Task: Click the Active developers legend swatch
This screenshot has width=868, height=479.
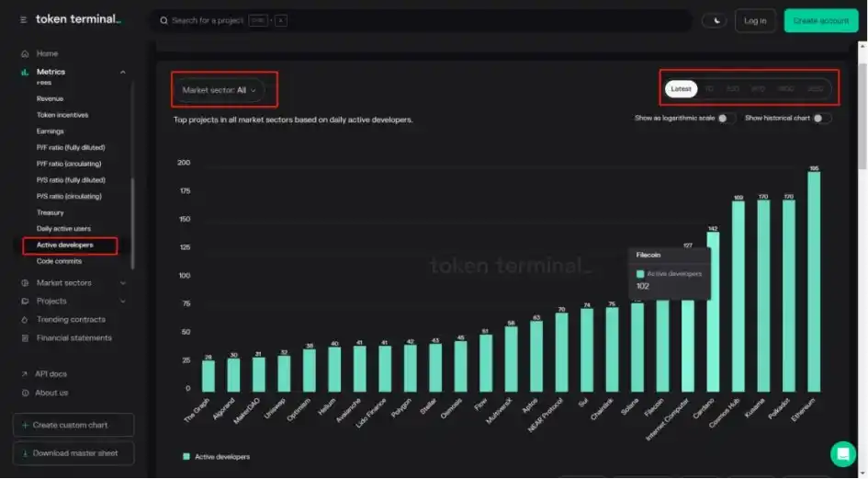Action: coord(186,457)
